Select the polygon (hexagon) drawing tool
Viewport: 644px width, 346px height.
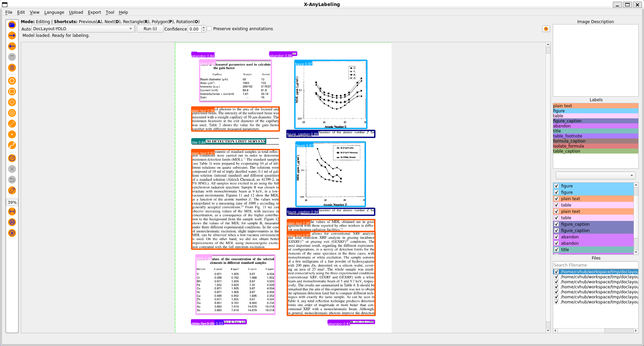pyautogui.click(x=12, y=81)
